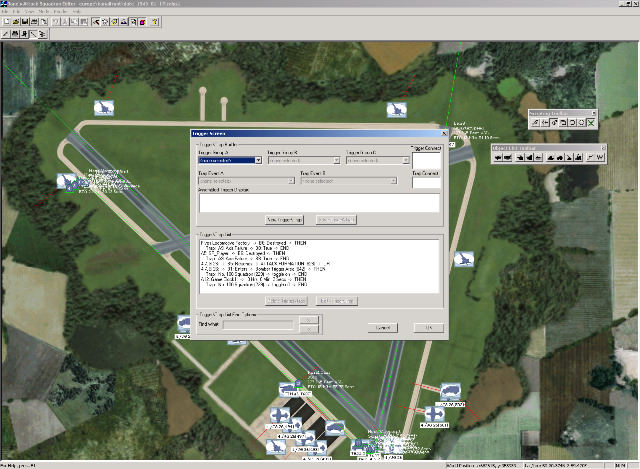Open the Trigger Group B dropdown
This screenshot has width=640, height=469.
pos(335,160)
